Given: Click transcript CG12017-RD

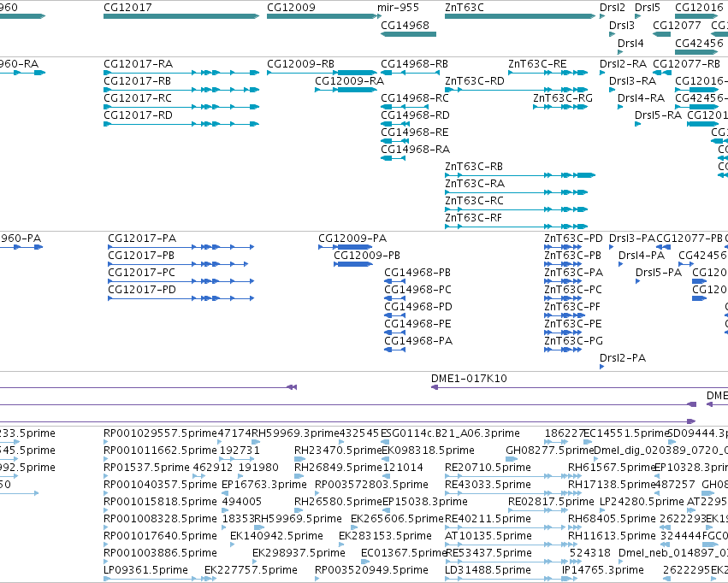Looking at the screenshot, I should (x=181, y=124).
